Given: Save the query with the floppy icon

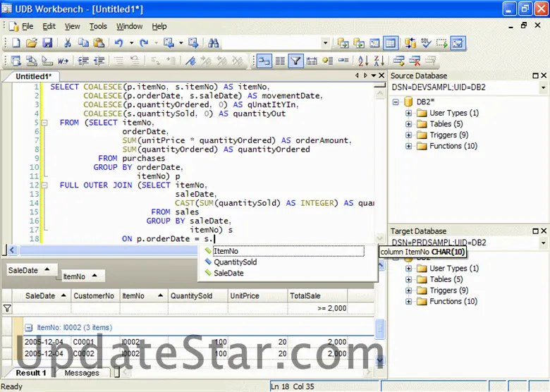Looking at the screenshot, I should click(x=47, y=43).
